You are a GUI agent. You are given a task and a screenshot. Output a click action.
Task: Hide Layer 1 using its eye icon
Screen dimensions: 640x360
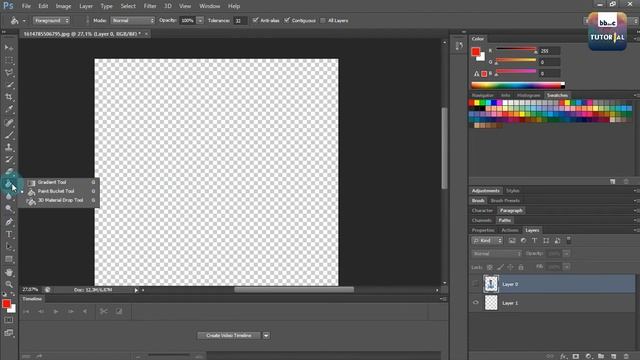coord(476,303)
